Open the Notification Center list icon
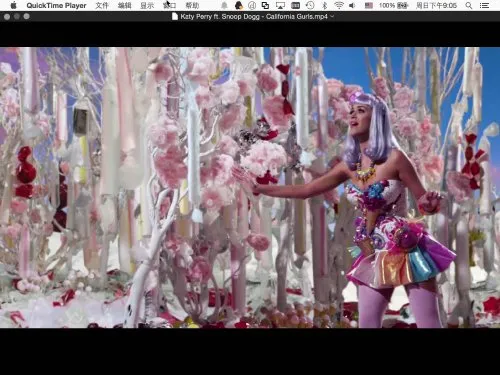The height and width of the screenshot is (375, 500). click(484, 5)
